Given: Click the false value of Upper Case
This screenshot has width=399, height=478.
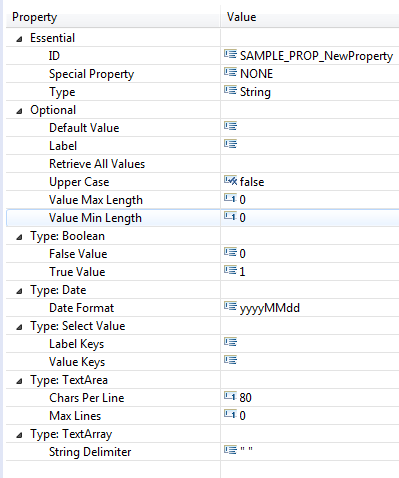Looking at the screenshot, I should point(252,182).
